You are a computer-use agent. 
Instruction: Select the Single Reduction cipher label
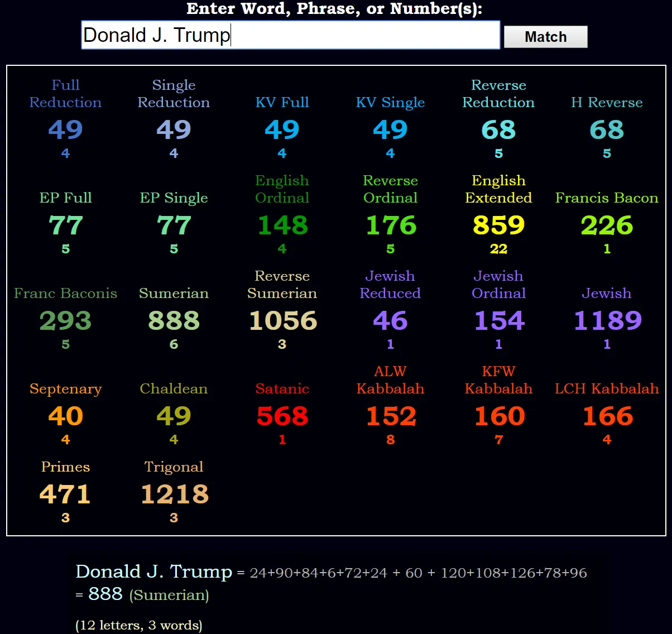(x=174, y=94)
